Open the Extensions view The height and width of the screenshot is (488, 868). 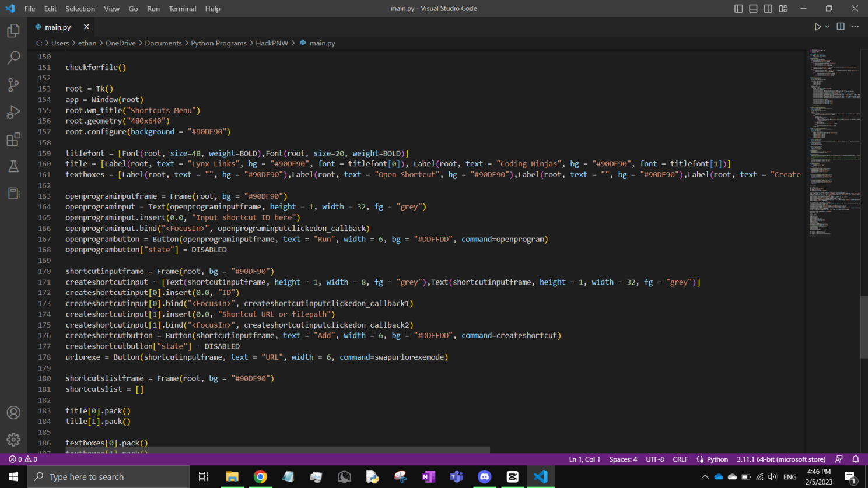point(13,139)
